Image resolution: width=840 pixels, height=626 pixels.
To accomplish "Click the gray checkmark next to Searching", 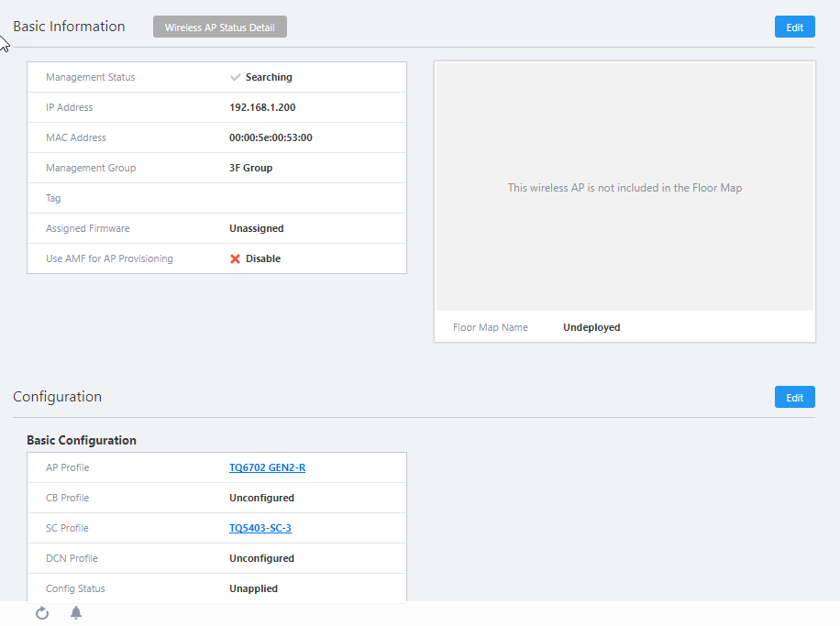I will (236, 78).
